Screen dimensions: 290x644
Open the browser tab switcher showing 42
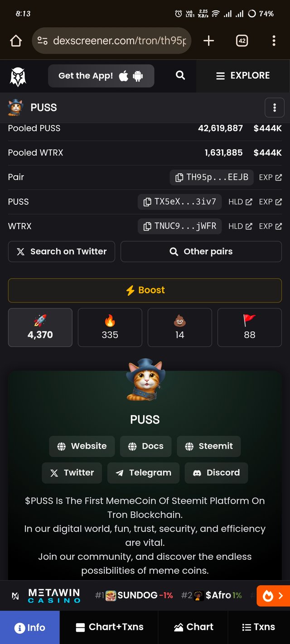coord(242,41)
